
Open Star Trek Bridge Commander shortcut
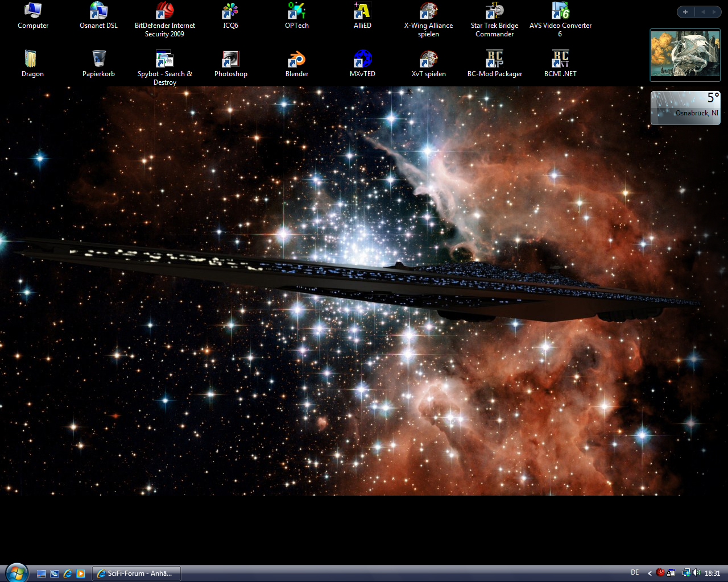494,11
